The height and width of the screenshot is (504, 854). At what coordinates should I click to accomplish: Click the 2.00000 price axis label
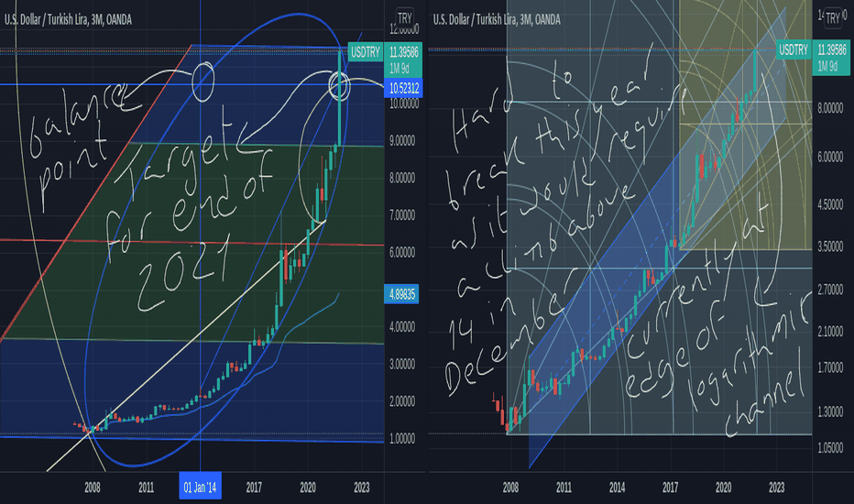pyautogui.click(x=402, y=401)
